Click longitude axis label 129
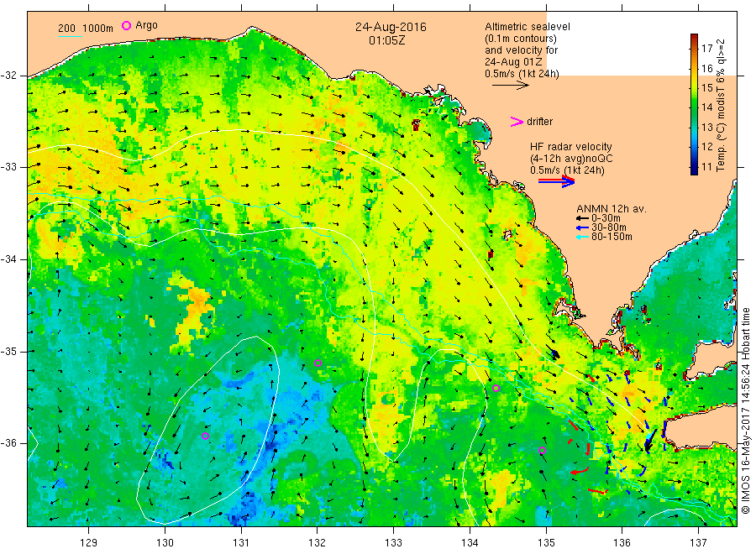Viewport: 756px width, 554px height. [89, 543]
